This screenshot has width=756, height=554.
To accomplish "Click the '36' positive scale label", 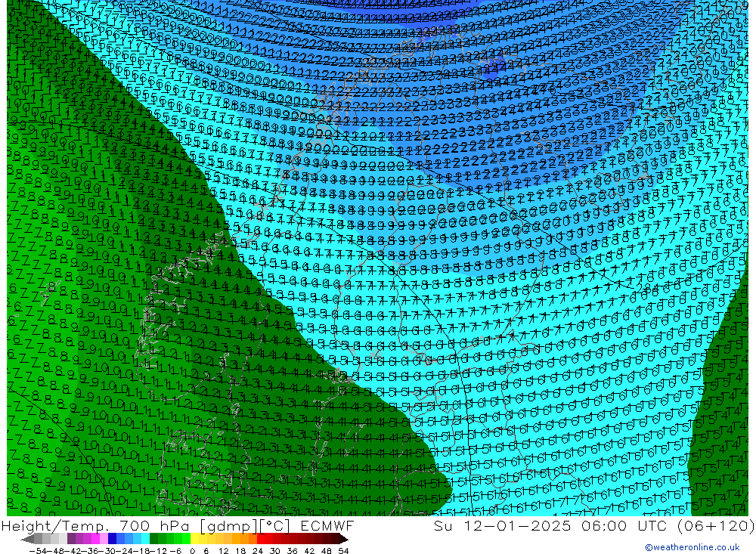I will [x=292, y=551].
